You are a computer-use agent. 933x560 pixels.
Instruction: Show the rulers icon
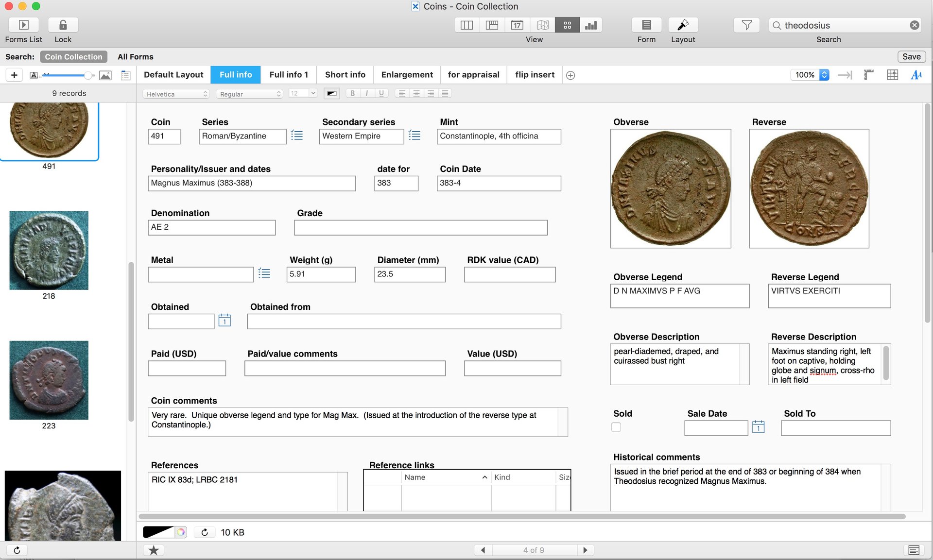coord(868,75)
